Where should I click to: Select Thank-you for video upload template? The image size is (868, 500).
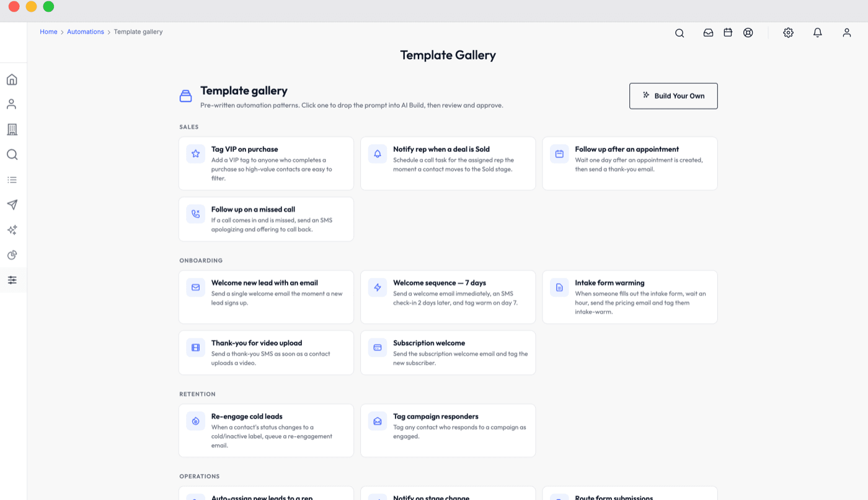pos(266,353)
